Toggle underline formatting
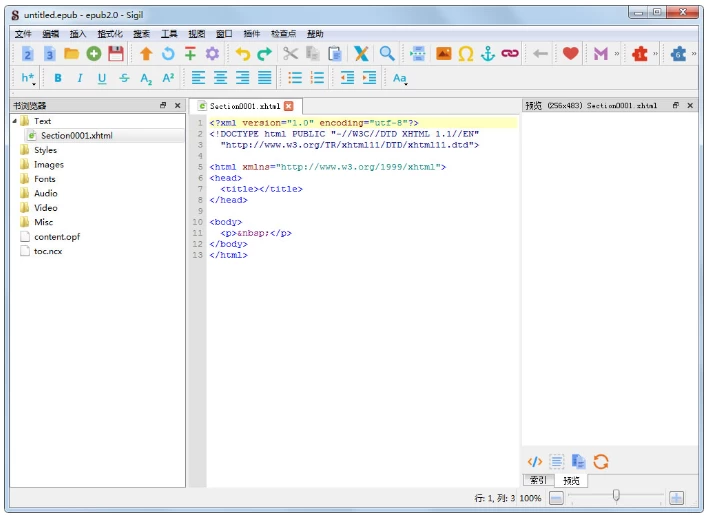Viewport: 708px width, 515px height. [x=102, y=78]
